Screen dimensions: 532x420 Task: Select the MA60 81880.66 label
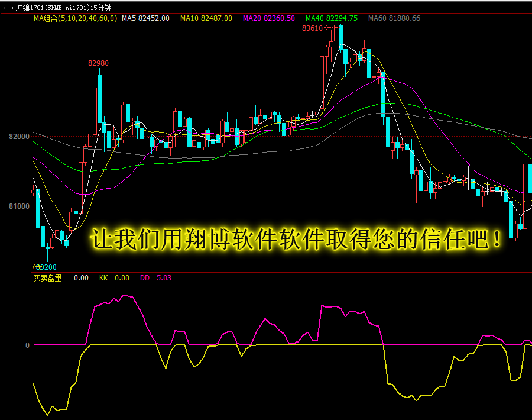click(x=394, y=18)
